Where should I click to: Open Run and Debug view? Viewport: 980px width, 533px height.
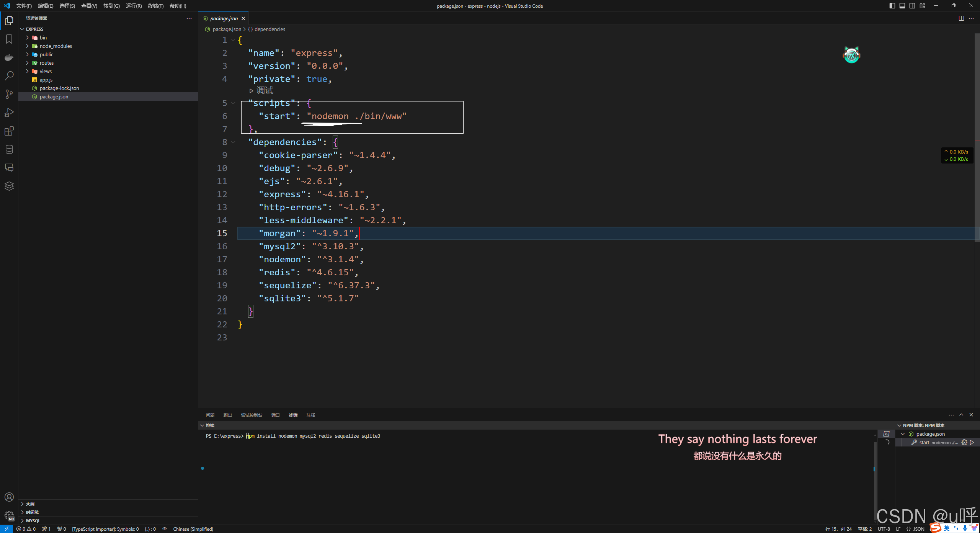[9, 113]
